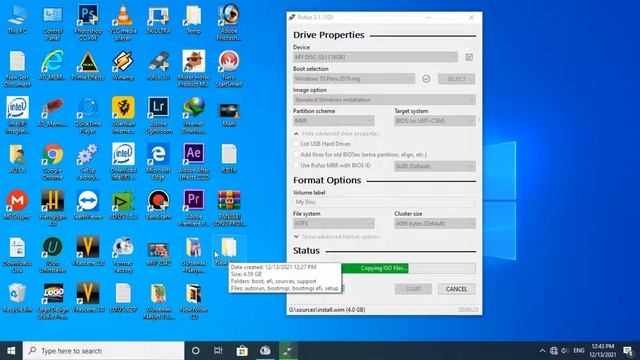Click the elapsed time counter in Rufus status bar
This screenshot has height=360, width=640.
pos(468,310)
